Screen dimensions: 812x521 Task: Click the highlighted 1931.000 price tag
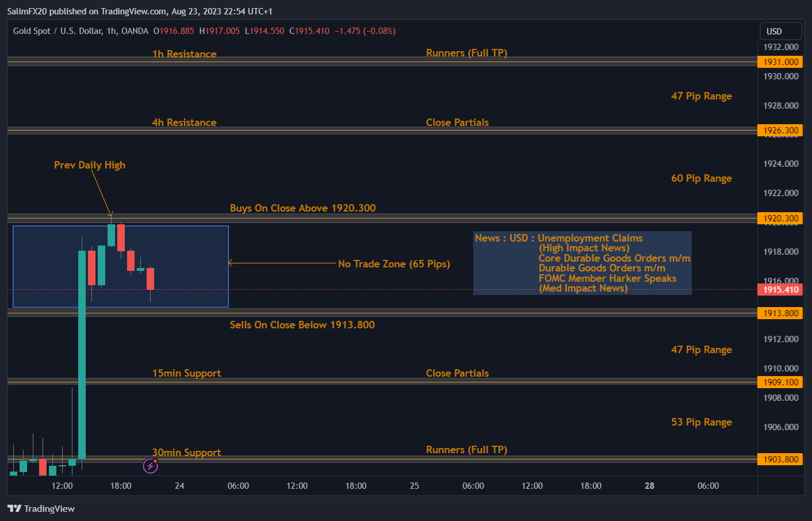[x=780, y=62]
